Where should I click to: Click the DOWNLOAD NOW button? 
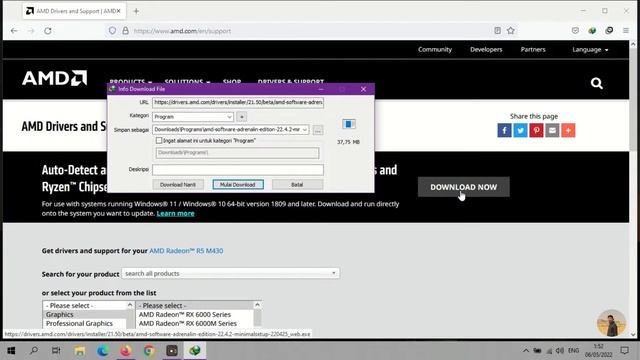(x=464, y=187)
